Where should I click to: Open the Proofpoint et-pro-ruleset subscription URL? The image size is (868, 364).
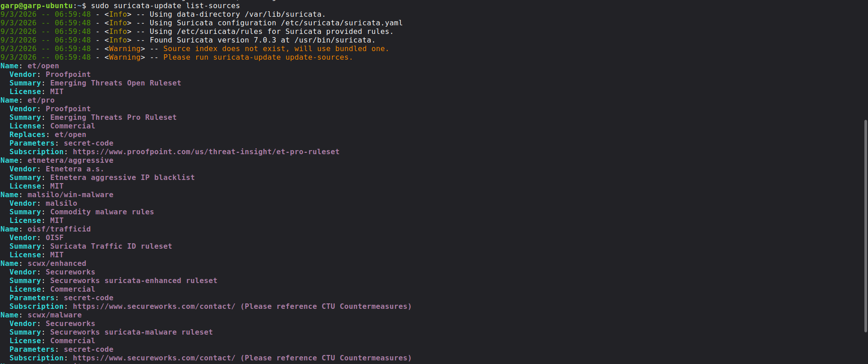pos(206,152)
